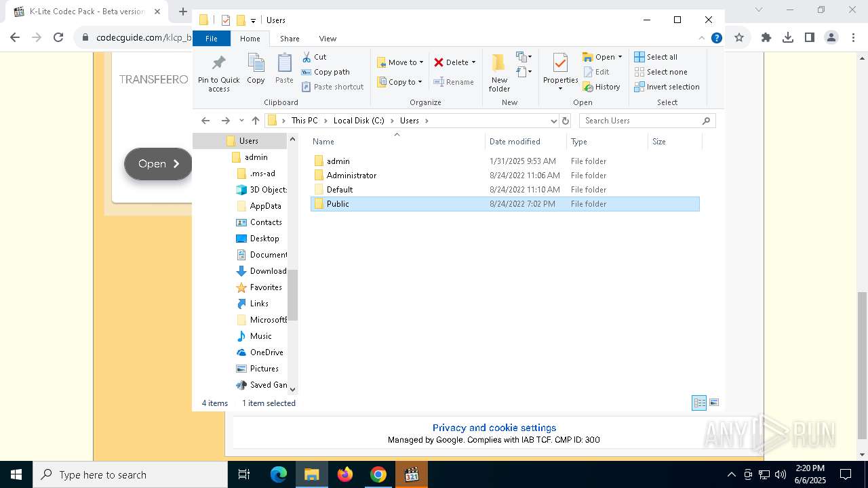The width and height of the screenshot is (868, 488).
Task: Sort by the Name column header
Action: [397, 142]
